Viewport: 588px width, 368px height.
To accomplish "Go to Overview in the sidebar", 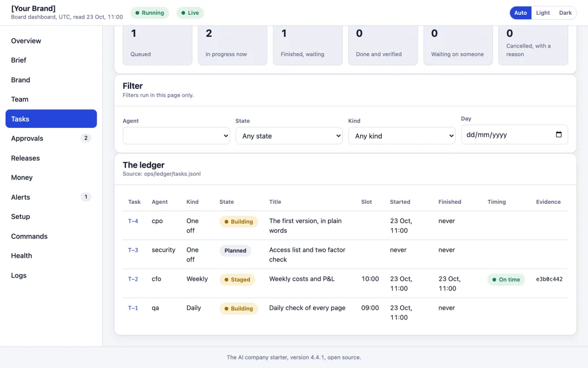I will click(51, 41).
